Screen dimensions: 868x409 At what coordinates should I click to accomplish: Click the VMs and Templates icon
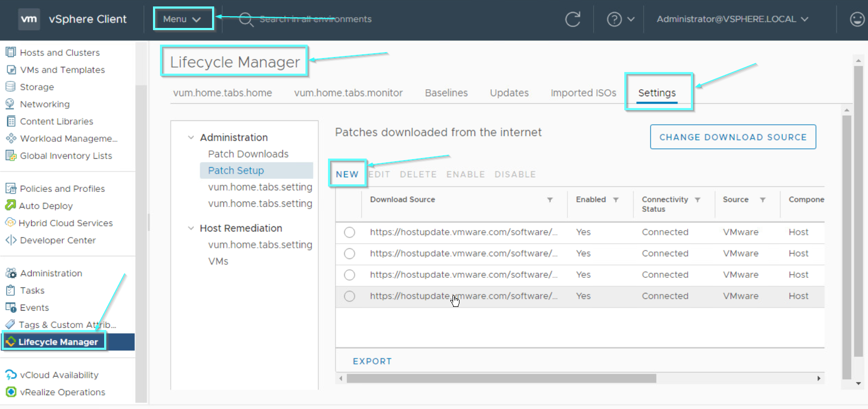coord(11,69)
